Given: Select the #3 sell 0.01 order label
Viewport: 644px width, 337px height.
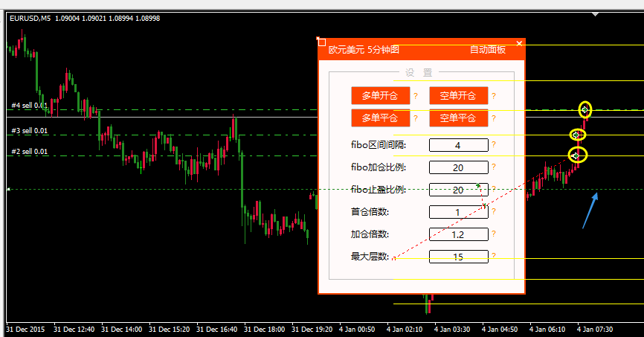Looking at the screenshot, I should pyautogui.click(x=30, y=131).
